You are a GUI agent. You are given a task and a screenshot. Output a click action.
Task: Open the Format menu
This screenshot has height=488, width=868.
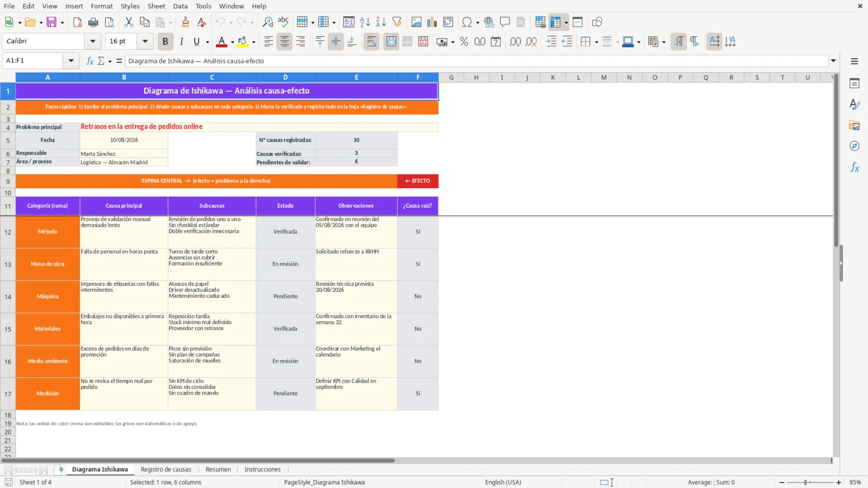102,6
